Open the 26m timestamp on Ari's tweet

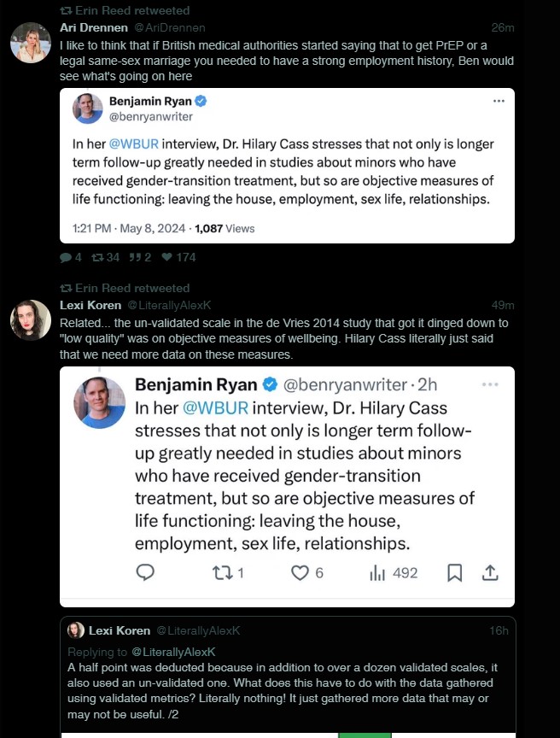click(x=504, y=27)
